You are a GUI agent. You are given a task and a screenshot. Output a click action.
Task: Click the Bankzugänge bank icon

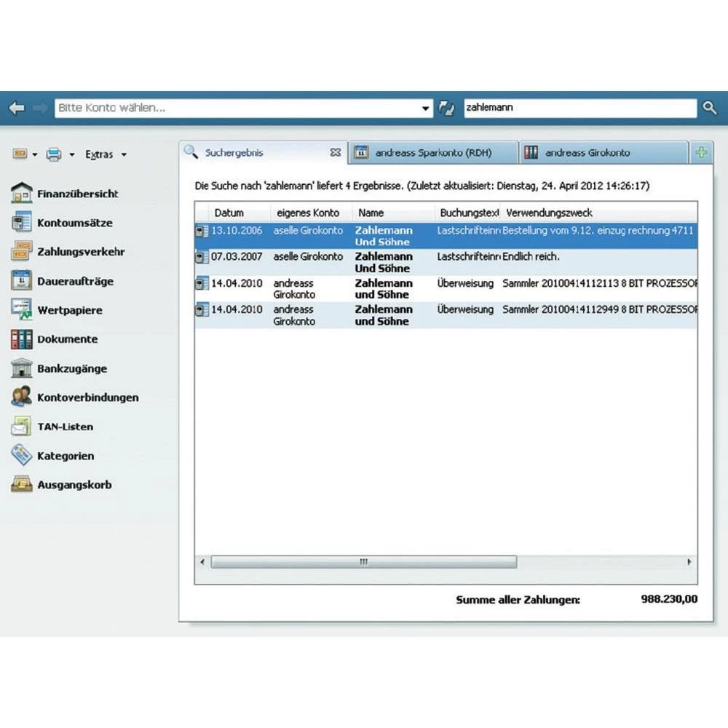pos(22,368)
